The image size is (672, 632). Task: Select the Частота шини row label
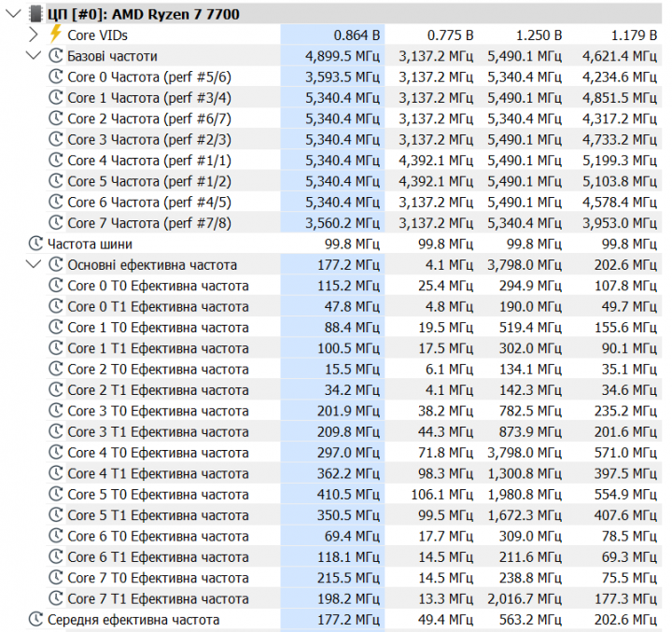click(x=90, y=244)
